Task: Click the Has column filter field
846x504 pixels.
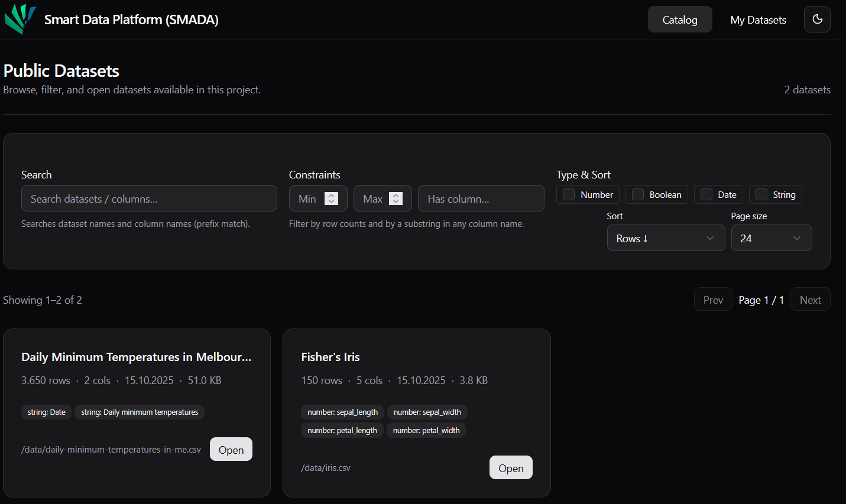Action: pos(481,199)
